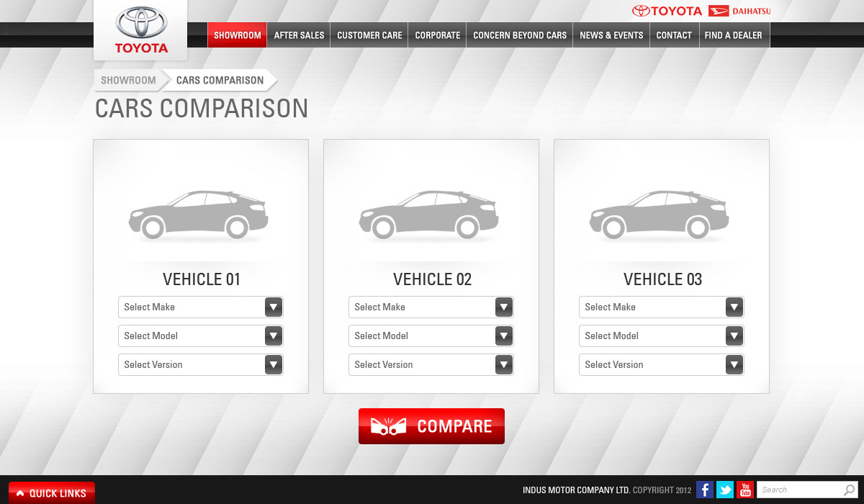The width and height of the screenshot is (864, 504).
Task: Click the red Compare button
Action: point(431,426)
